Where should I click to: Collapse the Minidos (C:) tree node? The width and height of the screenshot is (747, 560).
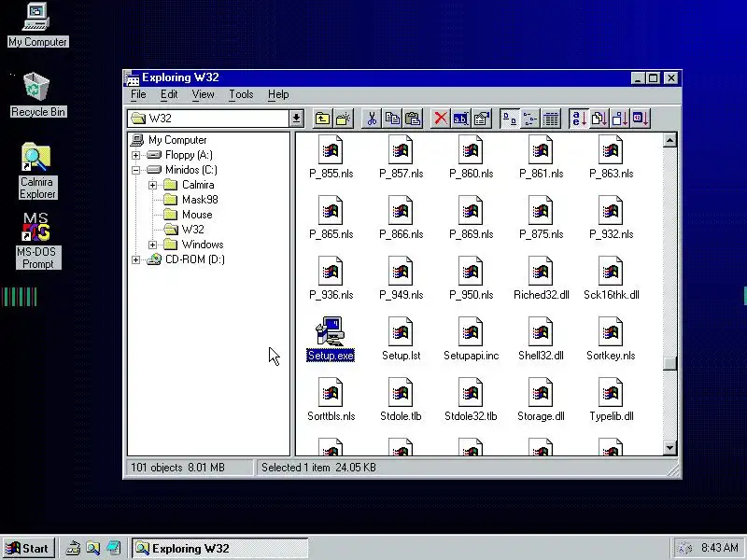pos(135,170)
